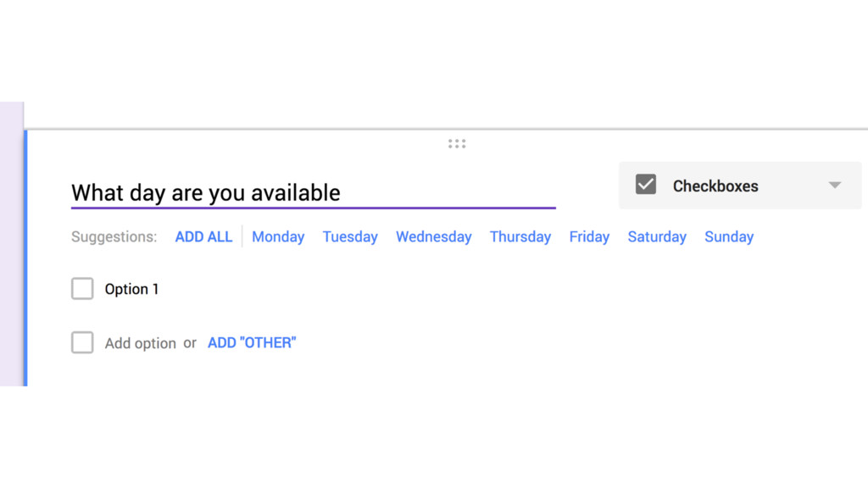Add Tuesday suggestion as an option

pos(350,237)
